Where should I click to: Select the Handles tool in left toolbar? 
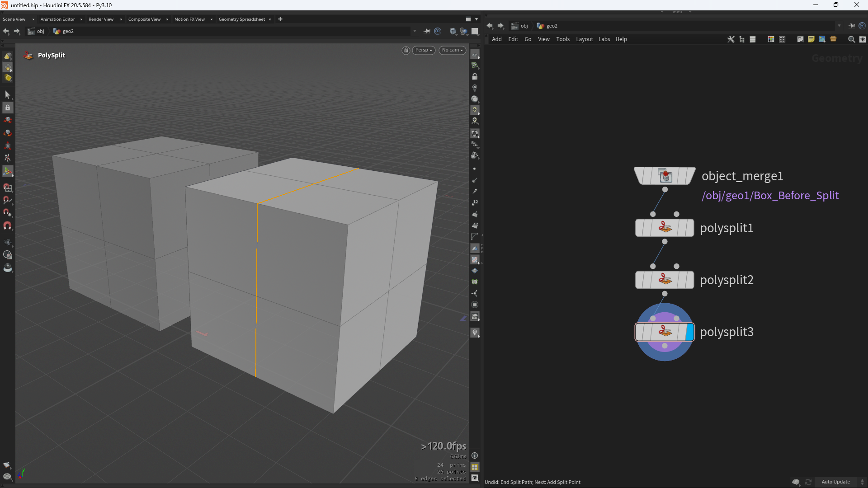point(7,171)
